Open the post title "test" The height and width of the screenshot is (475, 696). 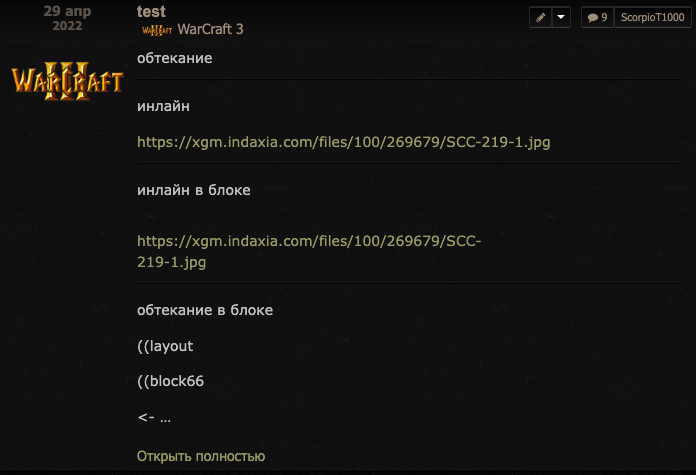coord(151,11)
